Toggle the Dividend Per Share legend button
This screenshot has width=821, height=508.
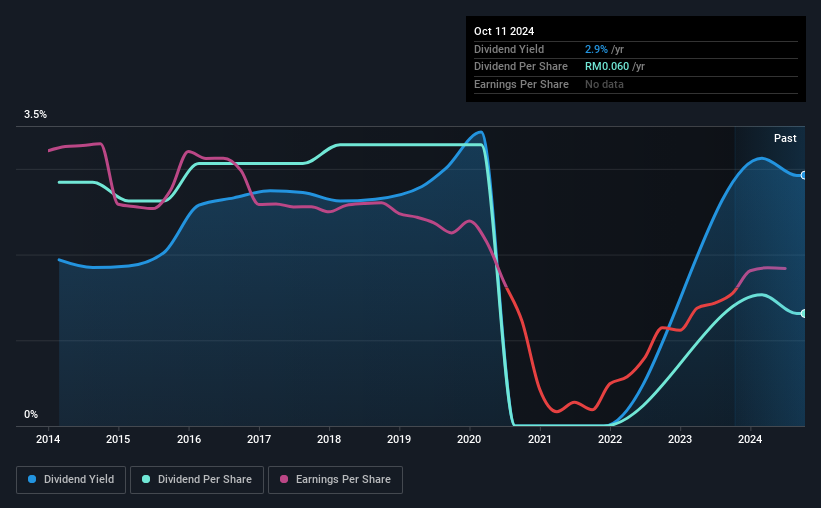click(x=197, y=480)
